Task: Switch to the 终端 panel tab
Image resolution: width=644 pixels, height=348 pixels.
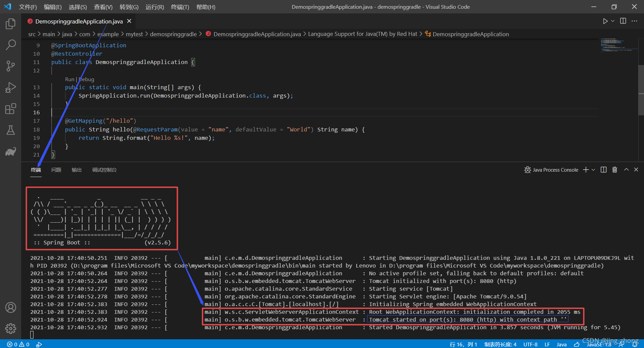Action: (x=36, y=170)
